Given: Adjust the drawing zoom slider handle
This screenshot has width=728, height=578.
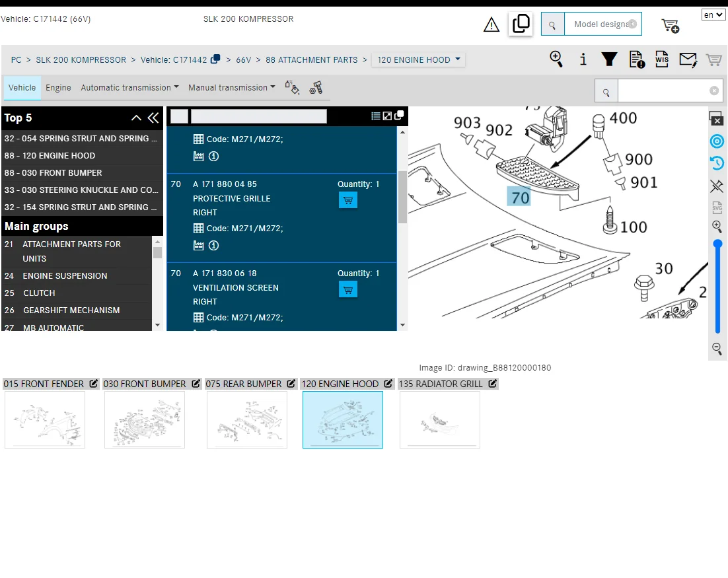Looking at the screenshot, I should tap(718, 244).
